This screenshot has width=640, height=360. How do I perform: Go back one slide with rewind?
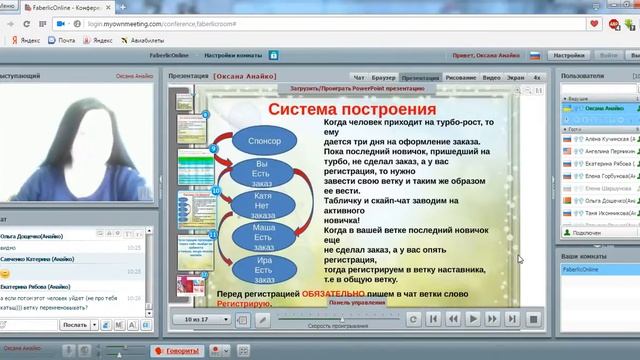[x=453, y=319]
